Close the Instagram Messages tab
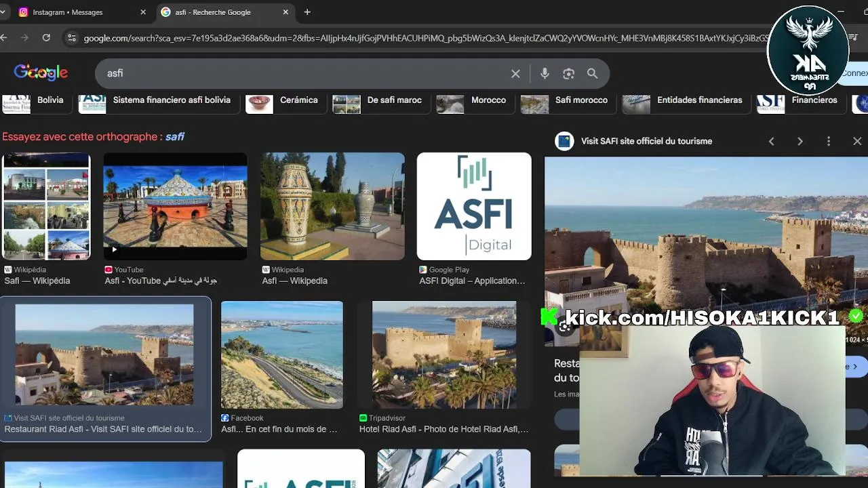This screenshot has width=868, height=488. (143, 12)
